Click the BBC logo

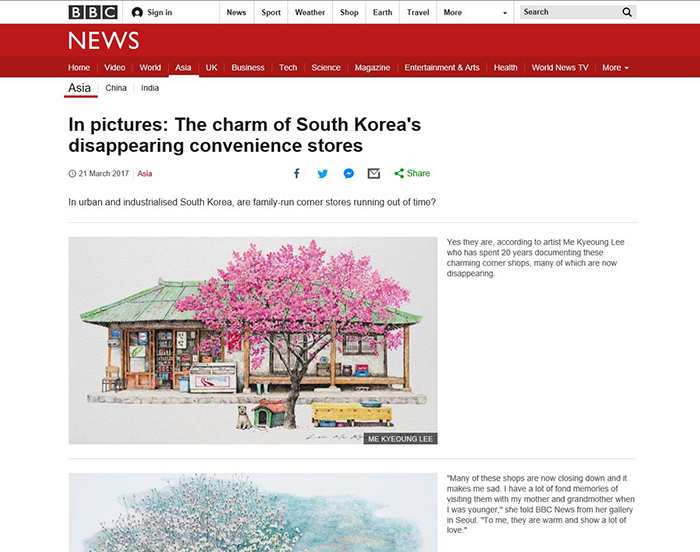[x=93, y=12]
